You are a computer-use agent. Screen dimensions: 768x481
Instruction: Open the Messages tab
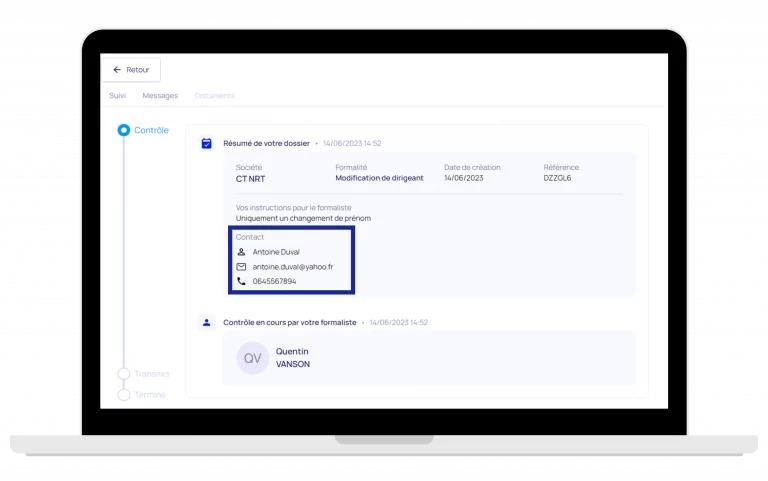[x=160, y=96]
